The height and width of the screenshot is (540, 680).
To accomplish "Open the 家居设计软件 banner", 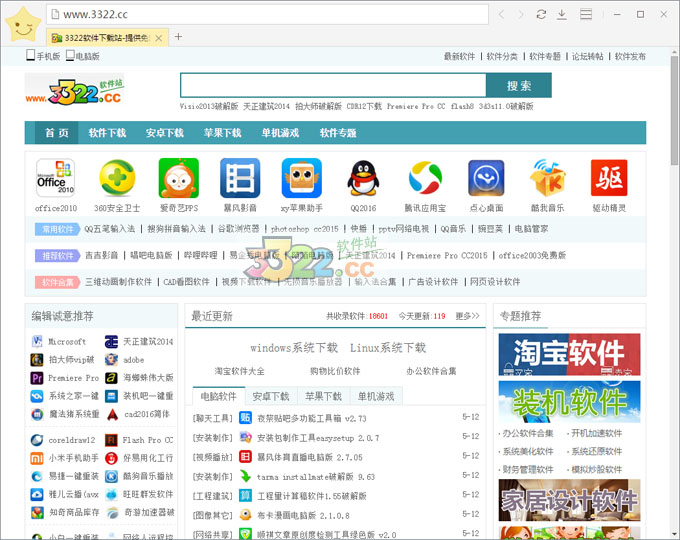I will tap(569, 500).
